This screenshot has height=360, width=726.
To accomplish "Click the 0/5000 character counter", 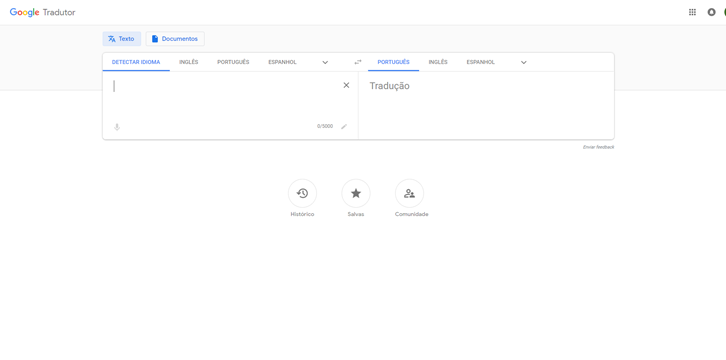I will [325, 126].
